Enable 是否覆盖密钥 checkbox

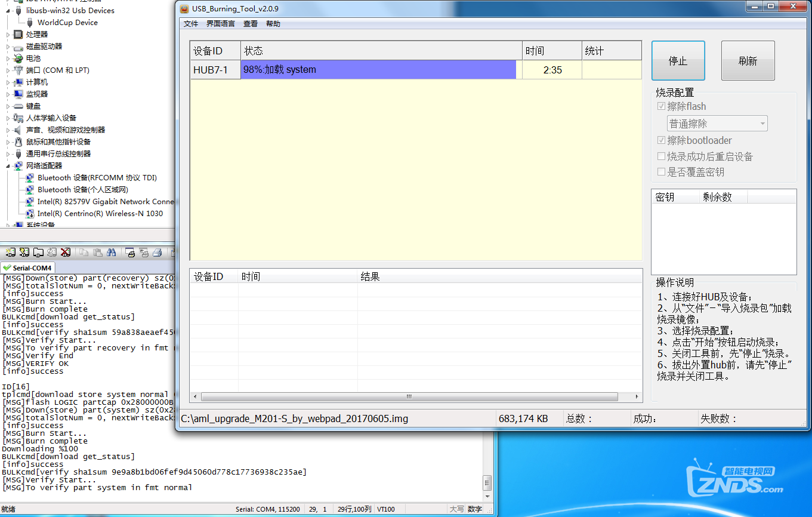[x=661, y=172]
